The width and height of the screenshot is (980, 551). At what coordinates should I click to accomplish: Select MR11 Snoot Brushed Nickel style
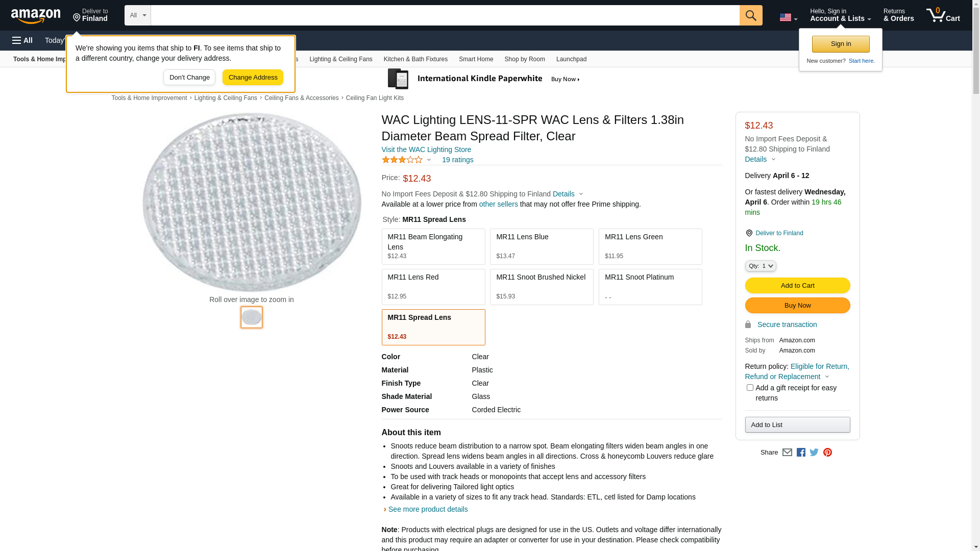point(542,287)
